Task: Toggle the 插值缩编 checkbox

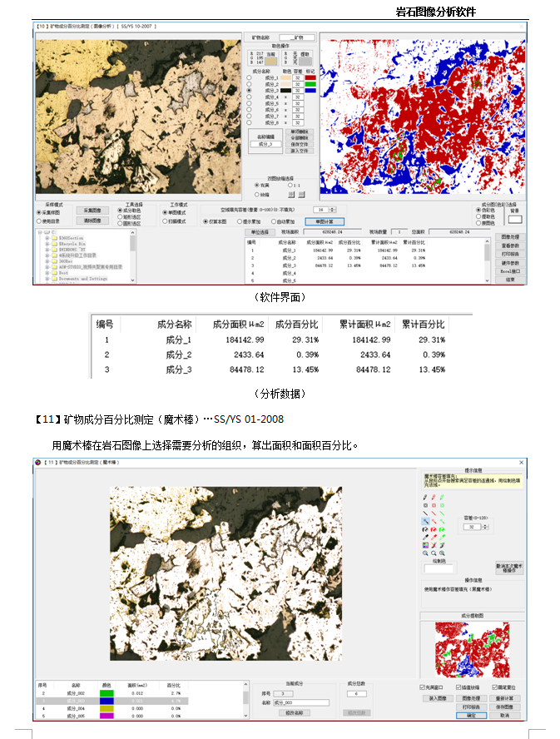Action: pyautogui.click(x=458, y=687)
